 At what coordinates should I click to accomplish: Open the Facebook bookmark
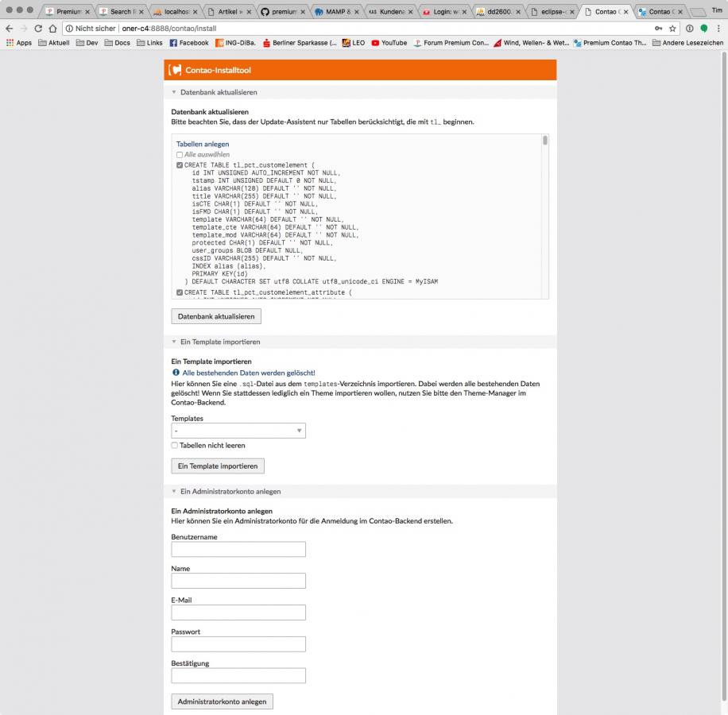click(x=188, y=43)
